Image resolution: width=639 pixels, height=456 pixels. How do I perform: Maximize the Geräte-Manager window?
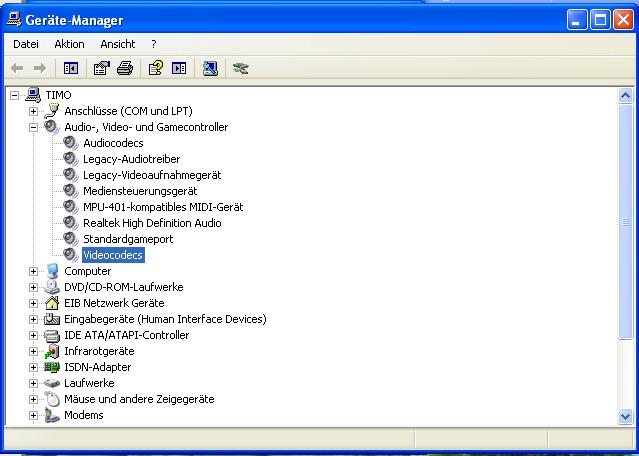point(600,20)
